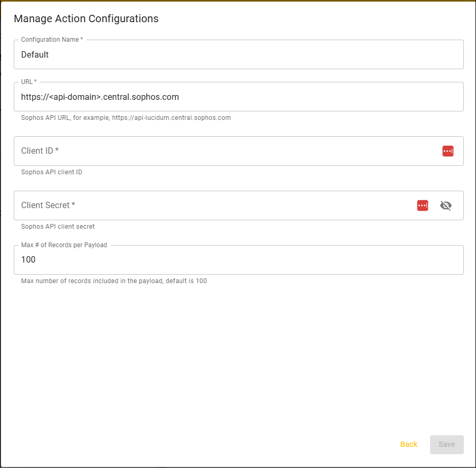This screenshot has width=476, height=468.
Task: Focus the URL input field
Action: pyautogui.click(x=239, y=97)
